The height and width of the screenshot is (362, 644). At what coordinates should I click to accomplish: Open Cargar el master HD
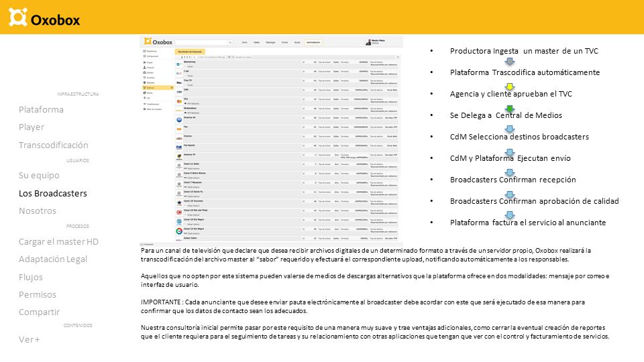(58, 242)
